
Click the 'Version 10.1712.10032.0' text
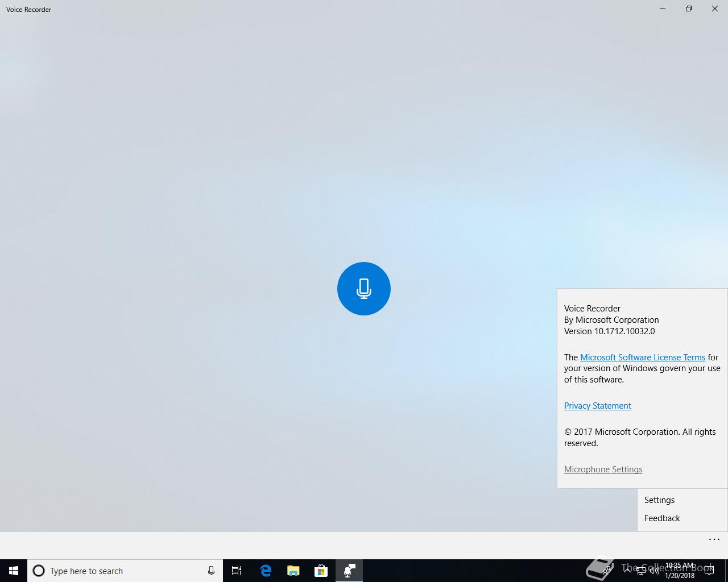[x=610, y=331]
